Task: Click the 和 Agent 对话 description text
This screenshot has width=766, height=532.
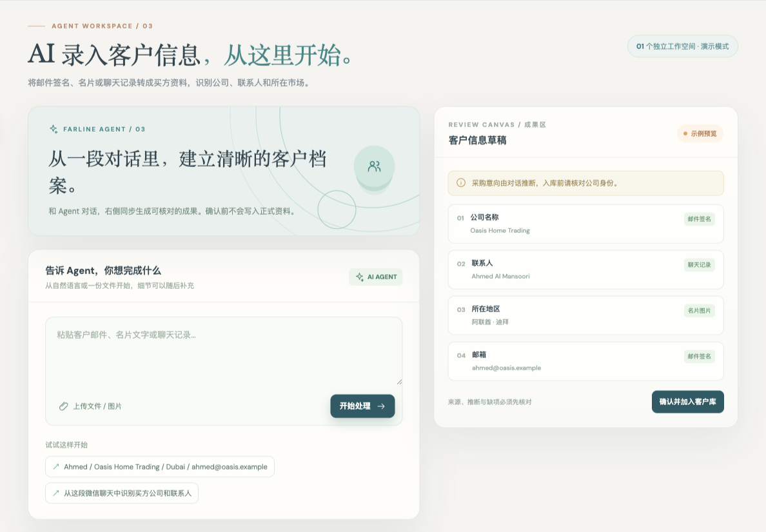Action: (173, 211)
